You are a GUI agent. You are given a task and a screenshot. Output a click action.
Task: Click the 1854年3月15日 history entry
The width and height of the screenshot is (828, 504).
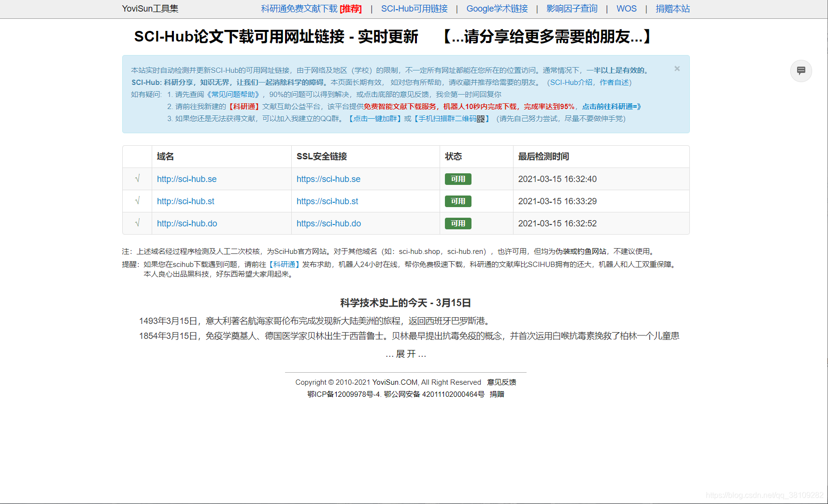click(x=409, y=336)
